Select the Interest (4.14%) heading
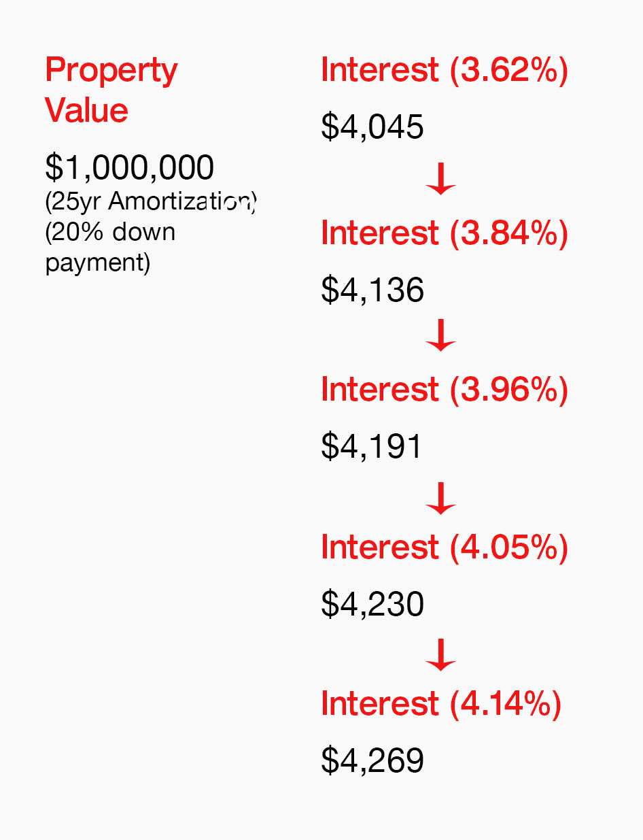The image size is (643, 840). tap(441, 704)
